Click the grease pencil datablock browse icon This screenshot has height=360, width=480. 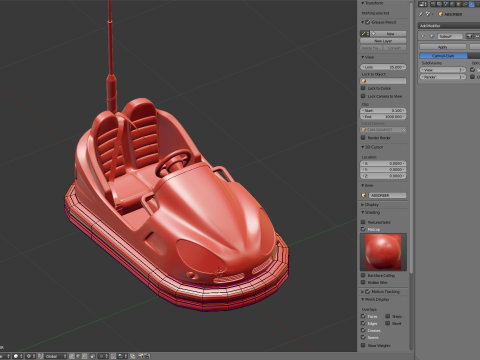tap(365, 34)
